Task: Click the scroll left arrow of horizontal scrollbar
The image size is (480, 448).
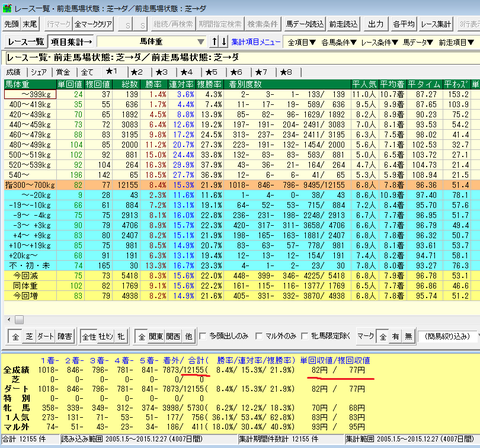Action: click(9, 320)
